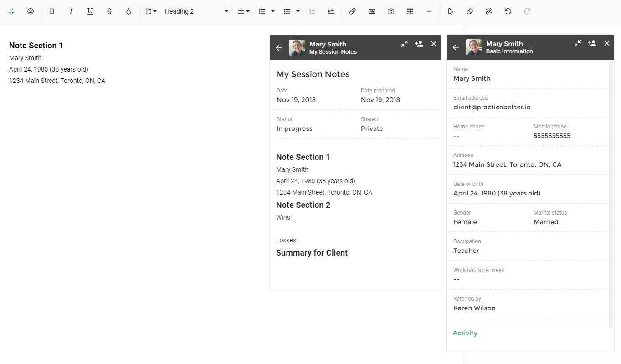The width and height of the screenshot is (621, 364).
Task: Click Mary Smith avatar in Basic Information panel
Action: (x=474, y=47)
